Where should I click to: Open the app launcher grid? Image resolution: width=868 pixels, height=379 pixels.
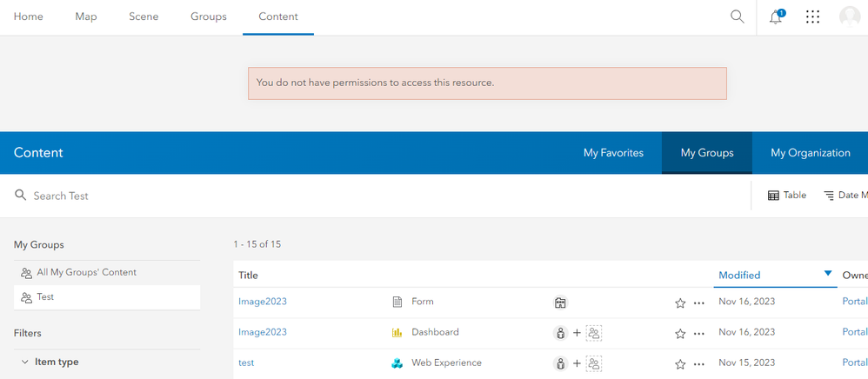812,17
